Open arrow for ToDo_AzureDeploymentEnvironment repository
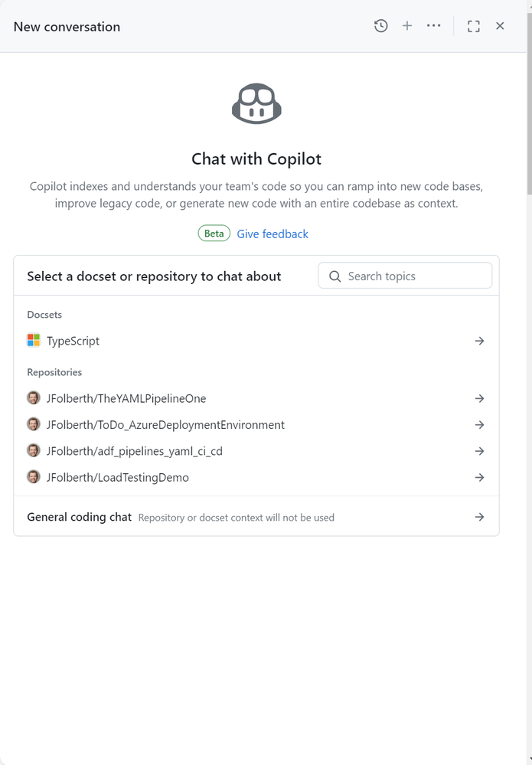Viewport: 532px width, 765px height. (x=479, y=425)
